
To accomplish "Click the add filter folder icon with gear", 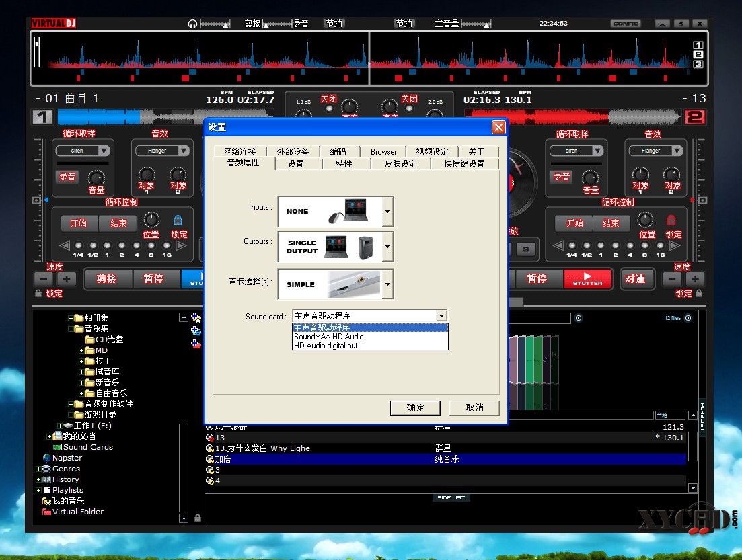I will tap(196, 331).
